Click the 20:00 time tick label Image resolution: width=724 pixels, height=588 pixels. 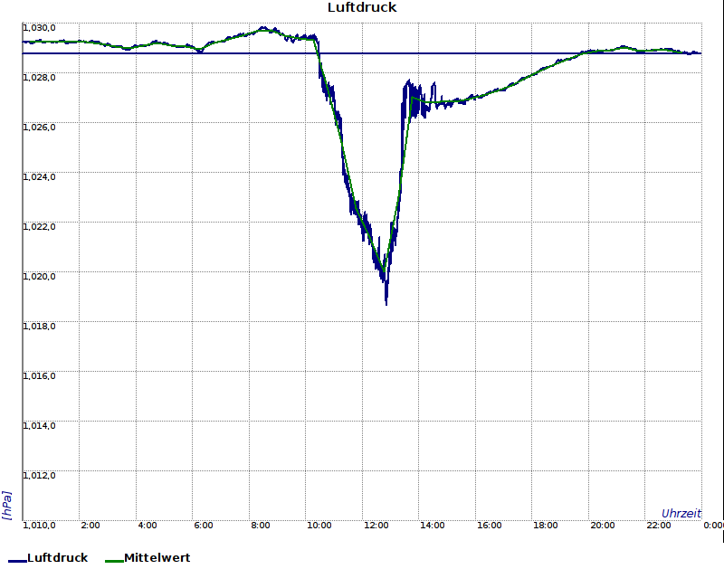[603, 526]
